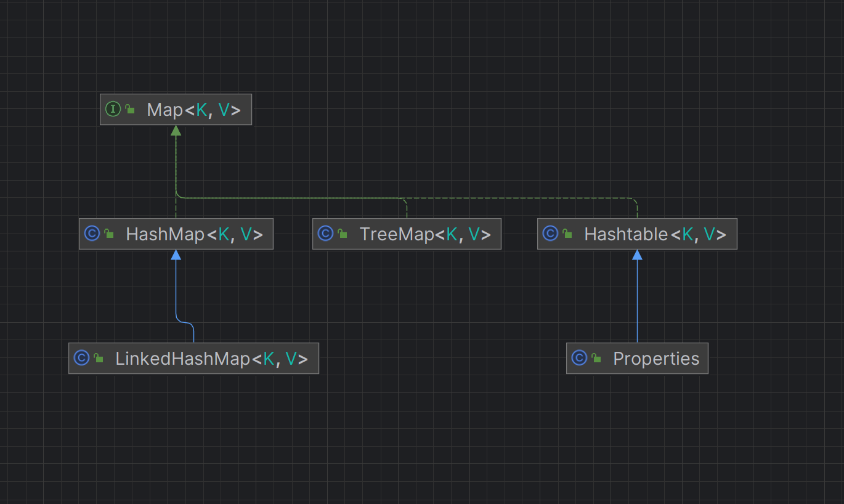Click the class icon on HashMap node

(92, 234)
